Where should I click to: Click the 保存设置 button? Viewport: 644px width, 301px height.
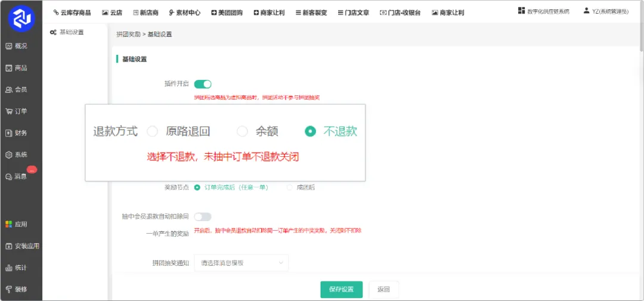click(x=342, y=290)
